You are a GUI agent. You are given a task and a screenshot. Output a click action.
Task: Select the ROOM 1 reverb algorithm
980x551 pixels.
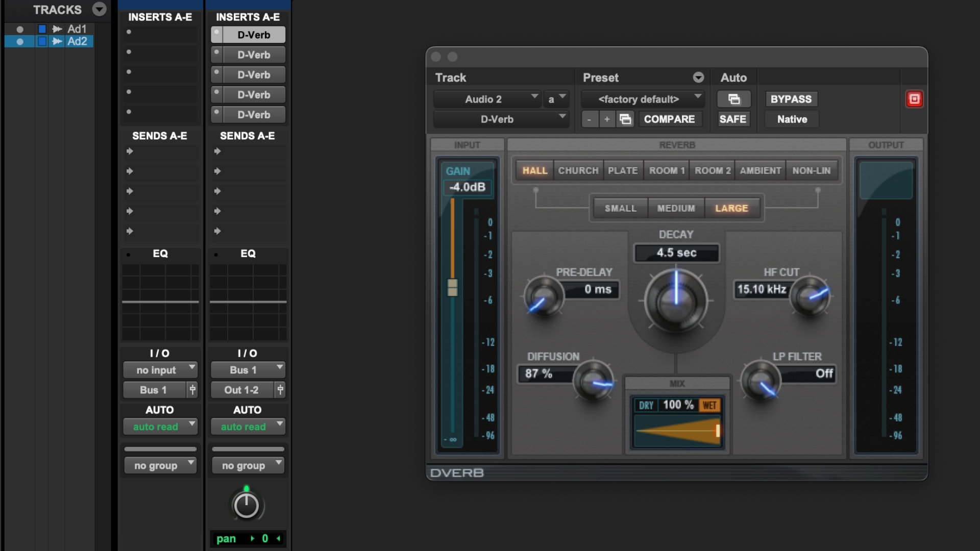click(x=667, y=170)
